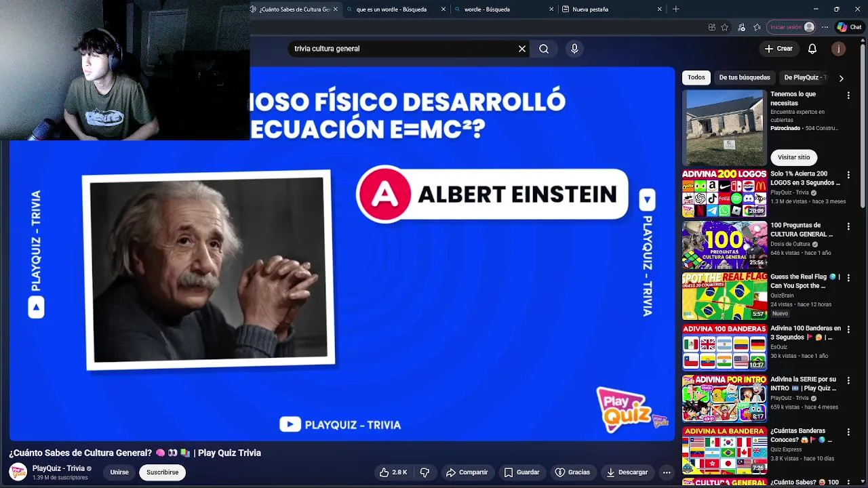The width and height of the screenshot is (868, 488).
Task: Open the sponsored house thumbnail
Action: [x=724, y=127]
